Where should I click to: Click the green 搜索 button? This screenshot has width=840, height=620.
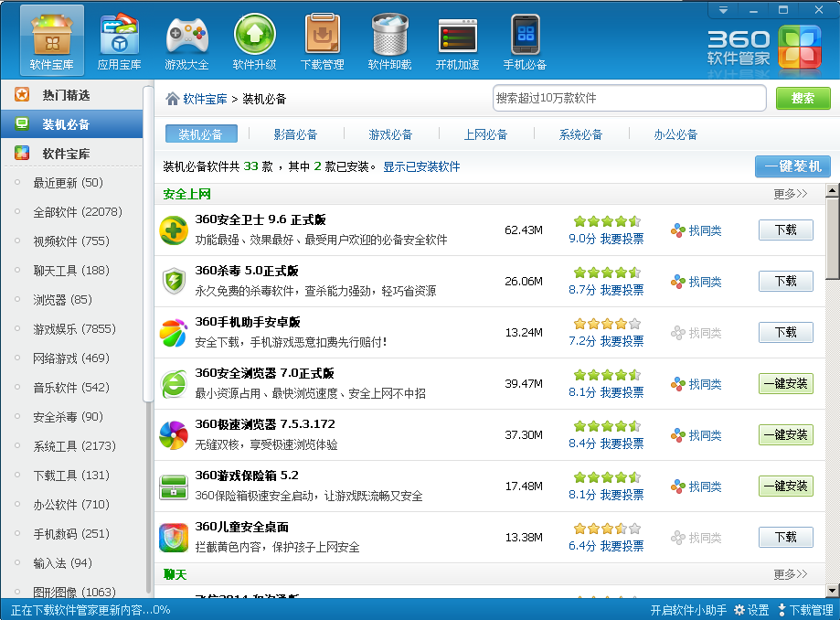[803, 98]
